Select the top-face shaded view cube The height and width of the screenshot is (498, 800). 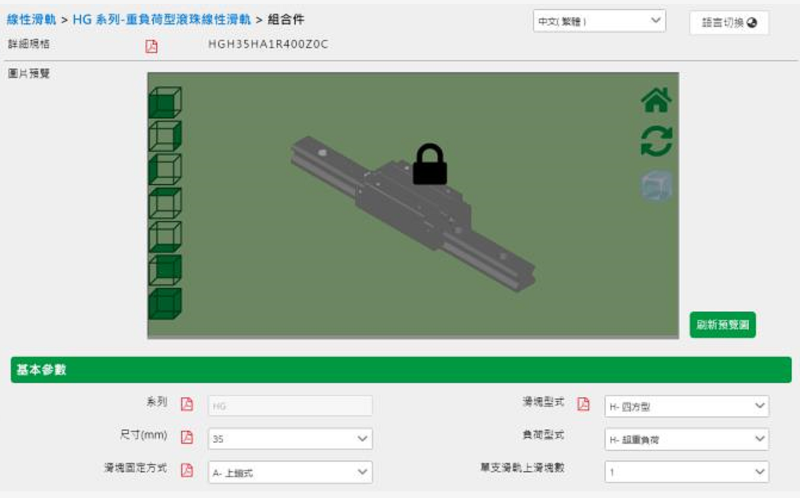(x=165, y=203)
